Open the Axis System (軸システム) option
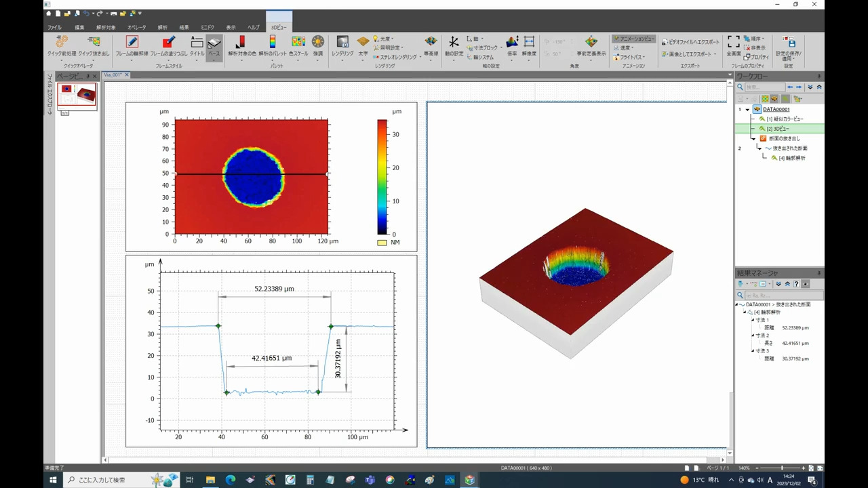The image size is (868, 488). (x=481, y=57)
